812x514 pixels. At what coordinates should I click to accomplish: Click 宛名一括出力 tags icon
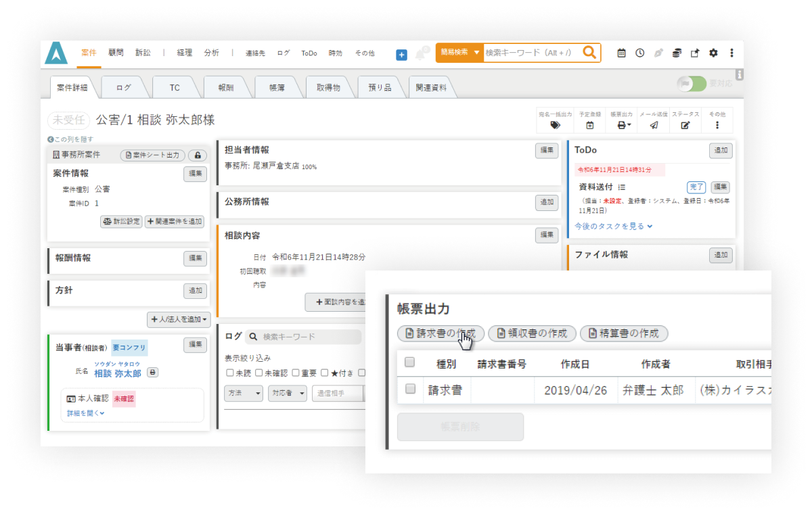[x=555, y=125]
